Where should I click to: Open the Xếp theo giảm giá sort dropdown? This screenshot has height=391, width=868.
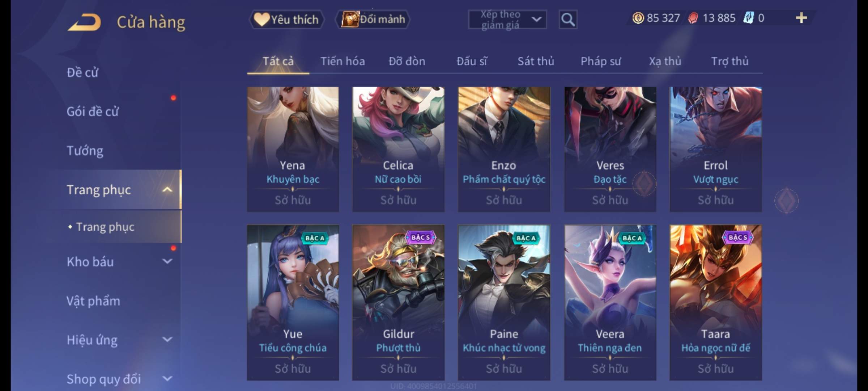507,20
